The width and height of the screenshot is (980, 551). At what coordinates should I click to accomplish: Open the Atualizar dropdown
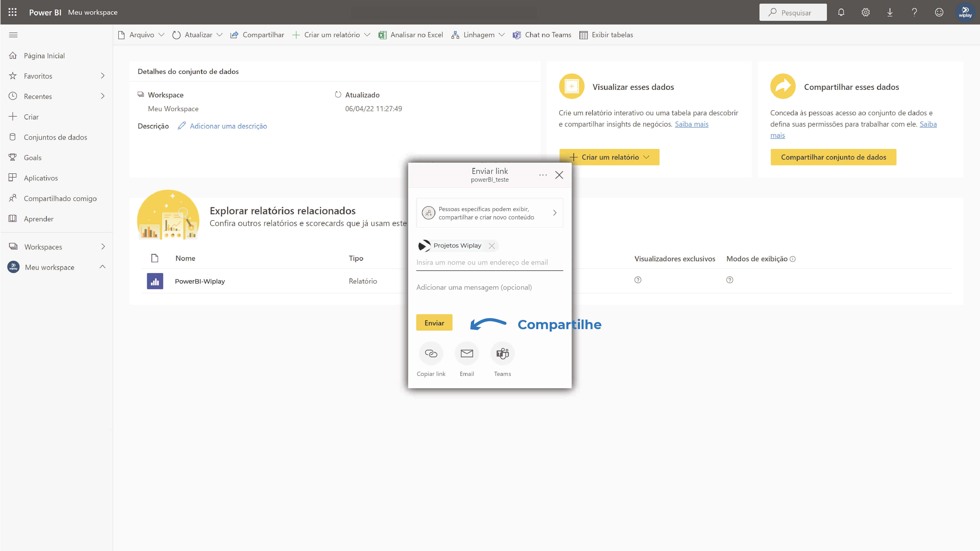(220, 35)
